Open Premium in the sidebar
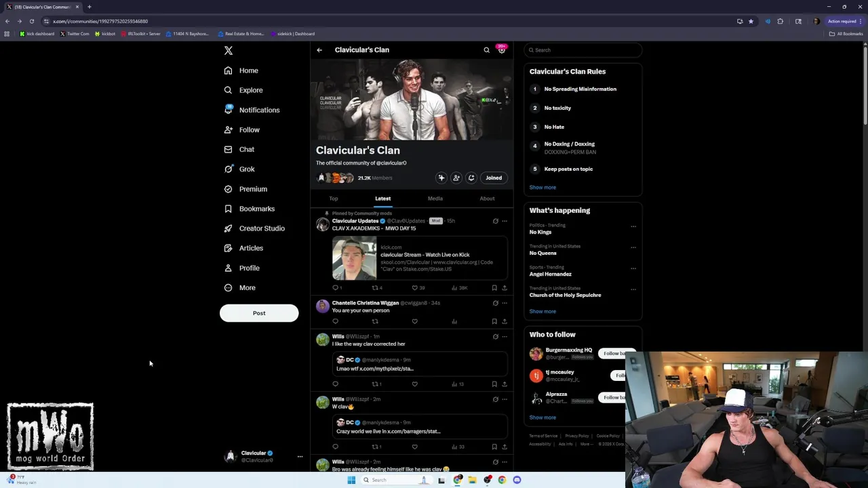 [x=245, y=189]
